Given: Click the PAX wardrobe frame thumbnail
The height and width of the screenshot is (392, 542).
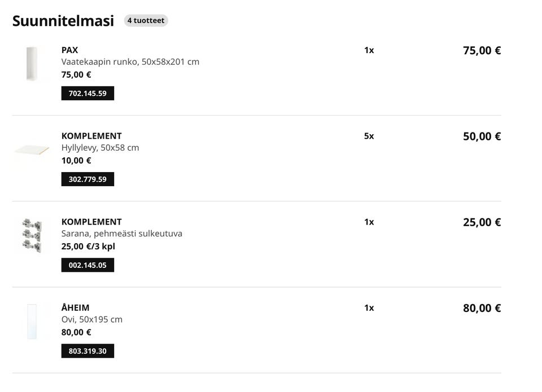Looking at the screenshot, I should click(32, 64).
